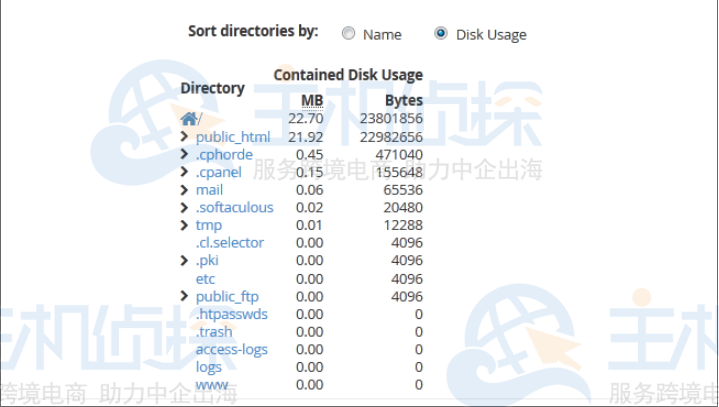719x407 pixels.
Task: Open the .cl.selector directory link
Action: click(x=229, y=243)
